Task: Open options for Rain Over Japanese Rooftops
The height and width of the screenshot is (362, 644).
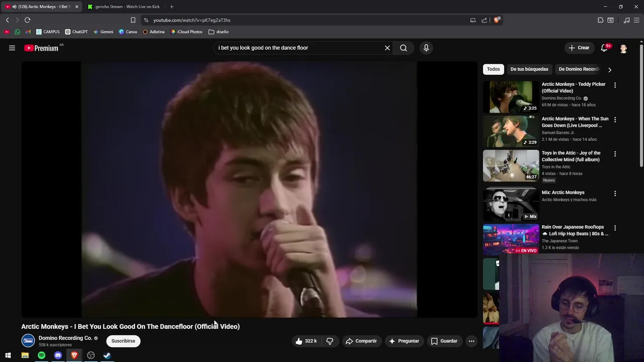Action: pos(615,228)
